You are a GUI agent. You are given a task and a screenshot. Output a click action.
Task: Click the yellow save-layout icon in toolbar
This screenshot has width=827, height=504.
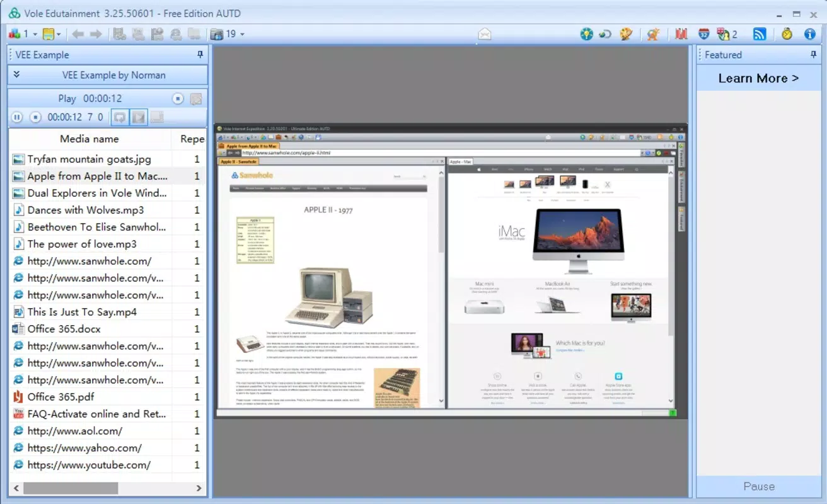(49, 34)
